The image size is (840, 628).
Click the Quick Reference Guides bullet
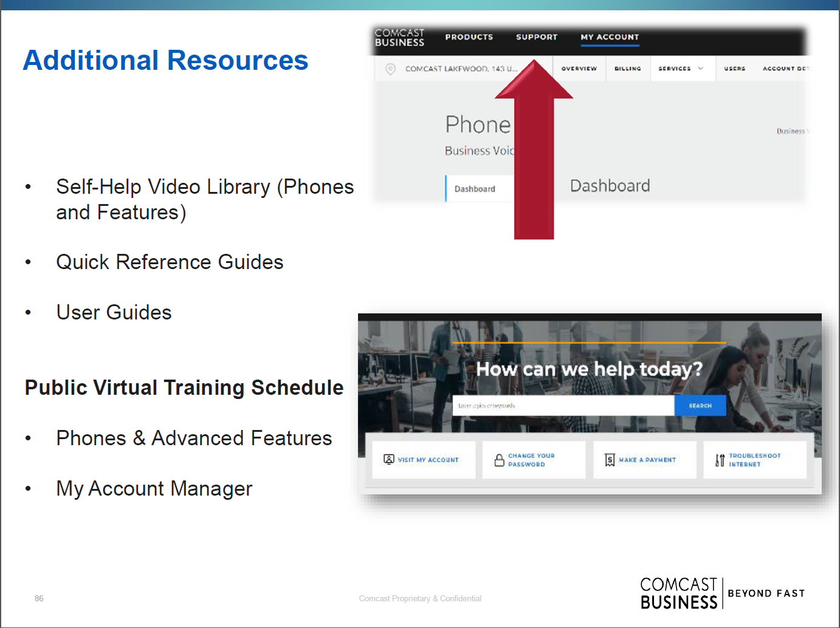pyautogui.click(x=170, y=262)
